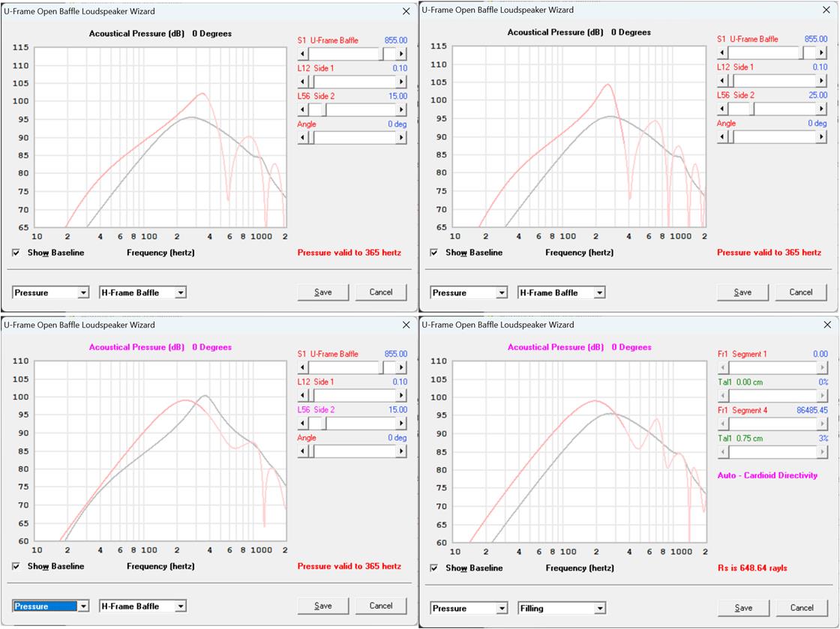Click Save in Filling window
The width and height of the screenshot is (840, 629).
743,608
